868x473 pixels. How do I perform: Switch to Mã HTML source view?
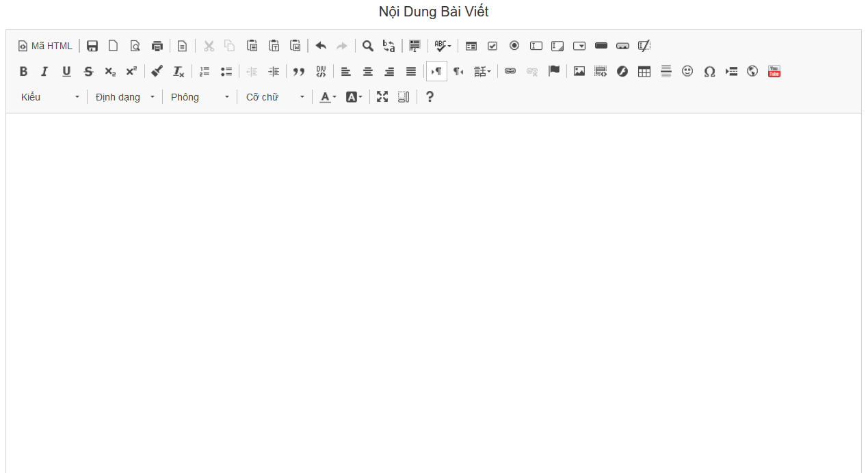pos(45,46)
